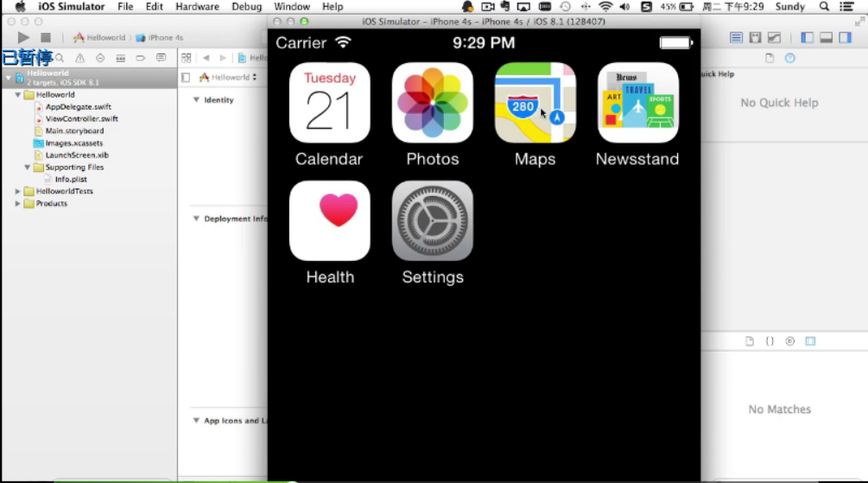Screen dimensions: 868x483
Task: Click the Wi-Fi menu bar icon
Action: [605, 7]
